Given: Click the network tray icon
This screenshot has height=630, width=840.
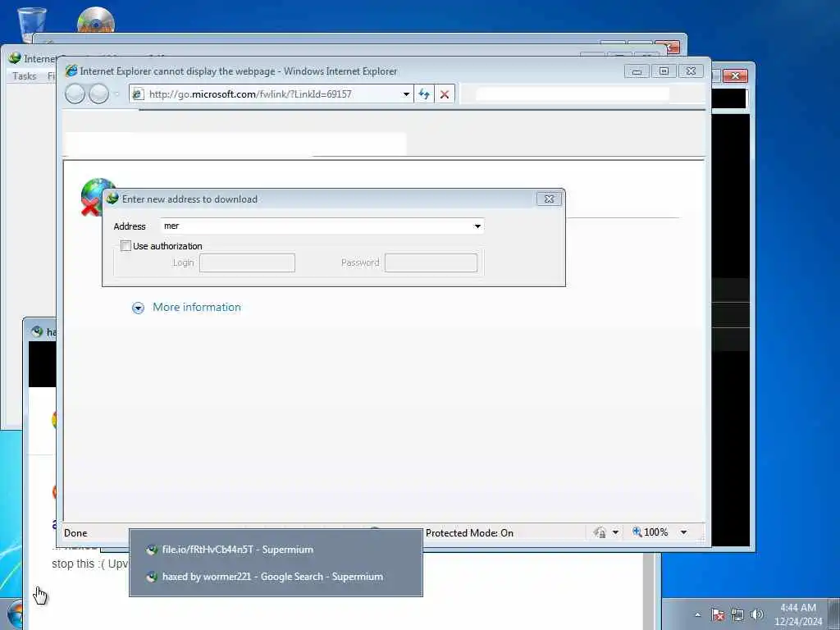Looking at the screenshot, I should coord(737,615).
